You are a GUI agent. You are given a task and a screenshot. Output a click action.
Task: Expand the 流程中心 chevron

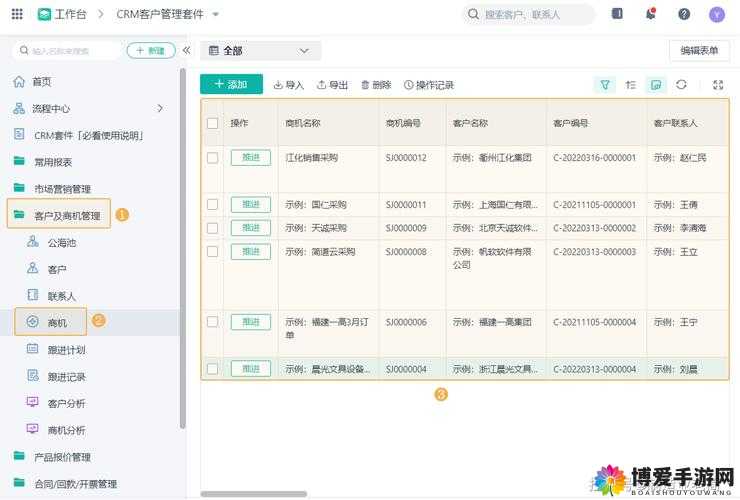[x=160, y=108]
